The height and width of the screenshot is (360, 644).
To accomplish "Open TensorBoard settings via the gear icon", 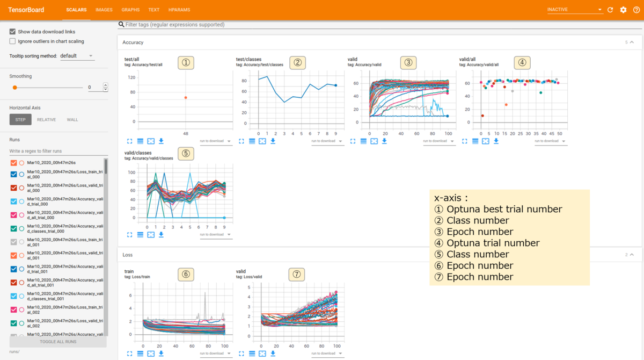I will 623,10.
